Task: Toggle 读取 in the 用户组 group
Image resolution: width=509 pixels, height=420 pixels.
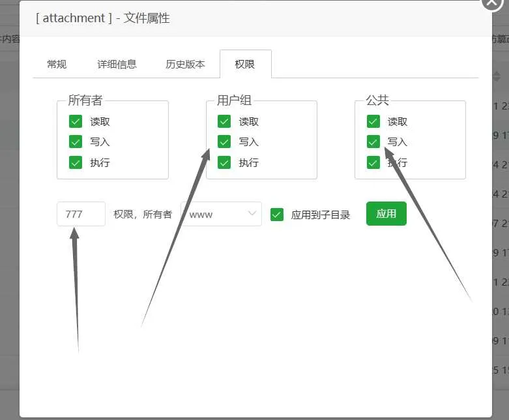Action: [224, 121]
